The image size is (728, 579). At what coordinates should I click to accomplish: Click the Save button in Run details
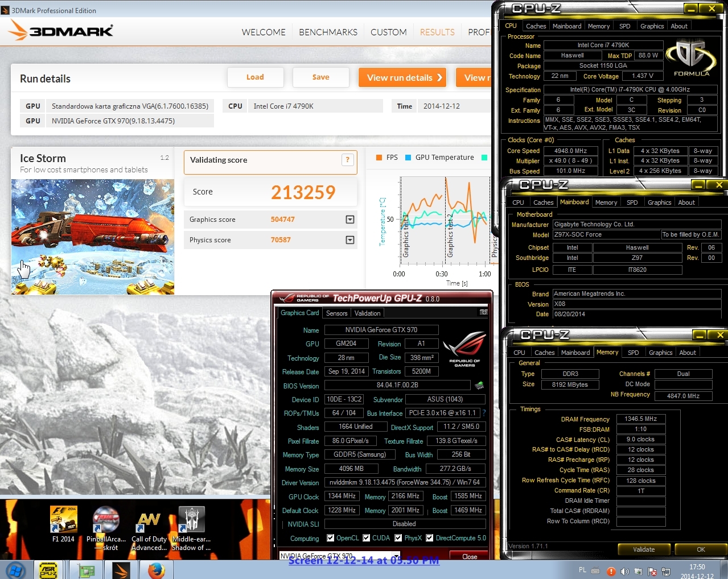(320, 77)
